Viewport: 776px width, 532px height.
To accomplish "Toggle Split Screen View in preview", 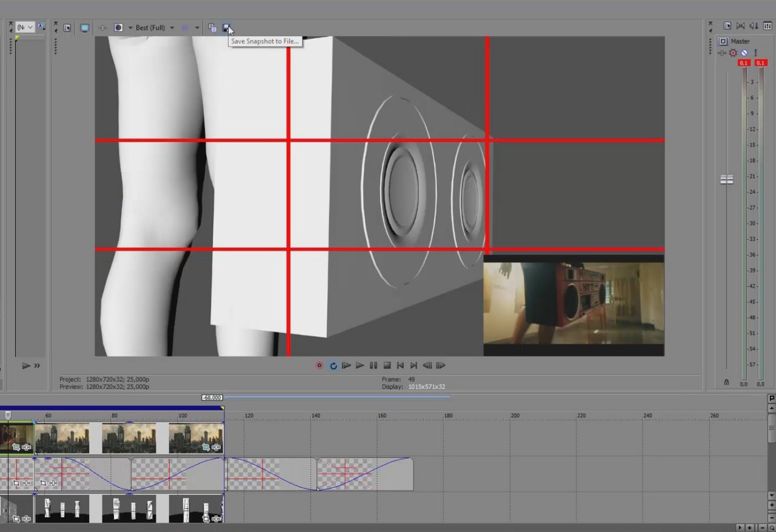I will pyautogui.click(x=118, y=28).
